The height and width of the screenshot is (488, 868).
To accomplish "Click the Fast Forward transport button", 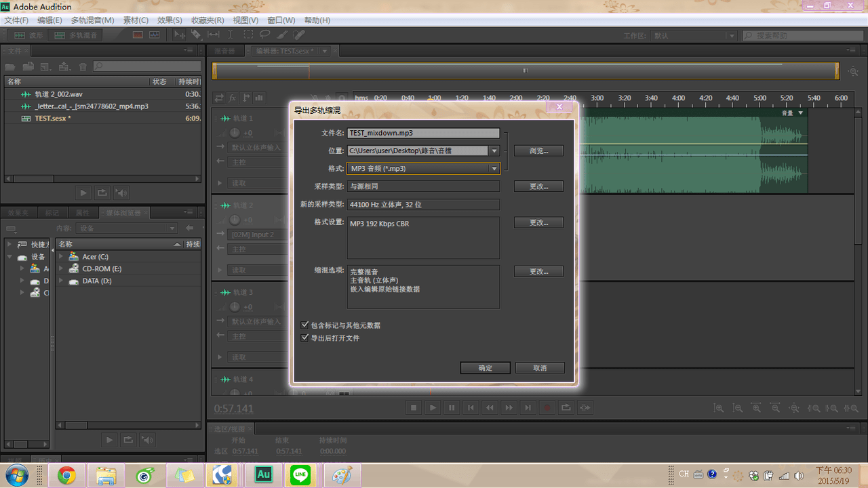I will point(509,407).
